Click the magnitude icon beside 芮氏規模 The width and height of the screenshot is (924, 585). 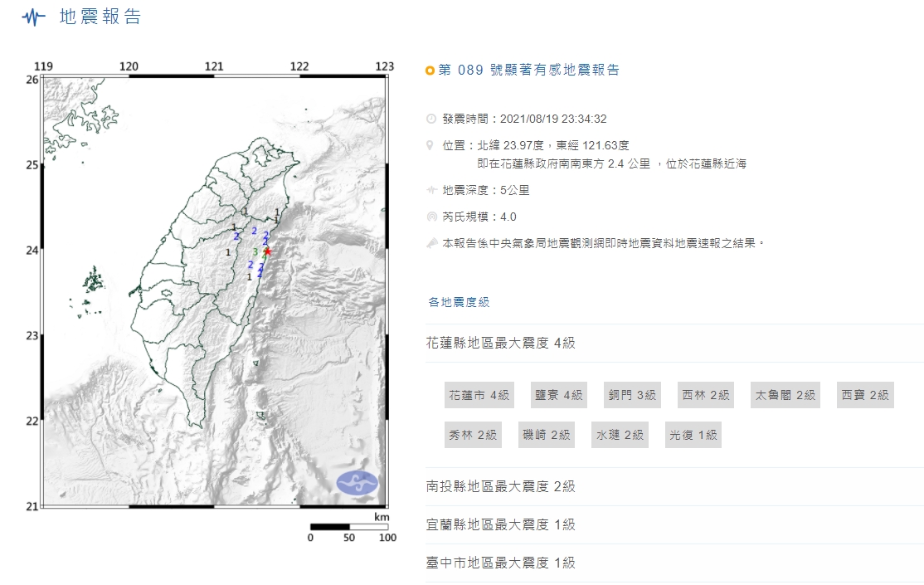[430, 217]
